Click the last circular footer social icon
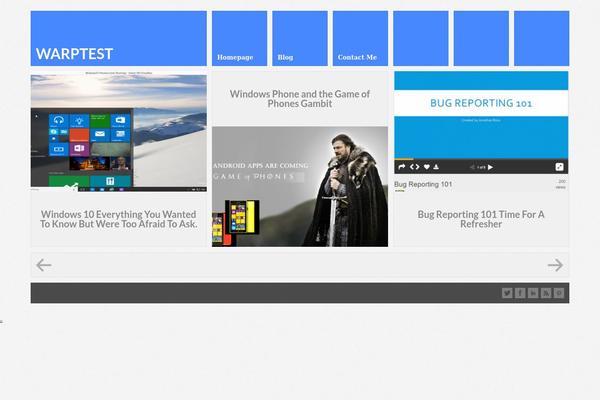This screenshot has width=600, height=400. coord(559,293)
